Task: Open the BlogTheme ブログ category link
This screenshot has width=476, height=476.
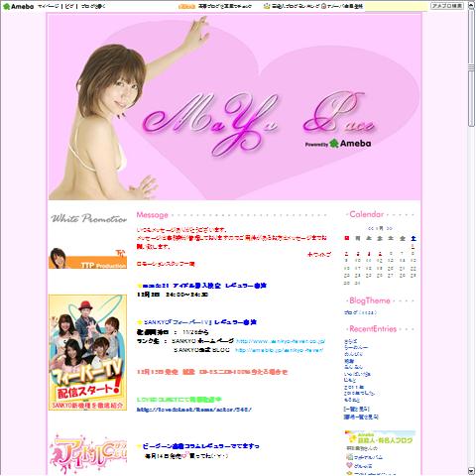Action: (x=360, y=312)
